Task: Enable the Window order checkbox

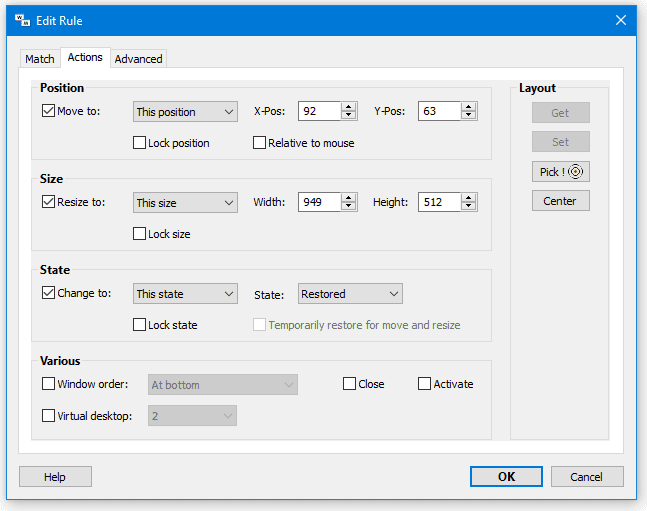Action: pos(49,384)
